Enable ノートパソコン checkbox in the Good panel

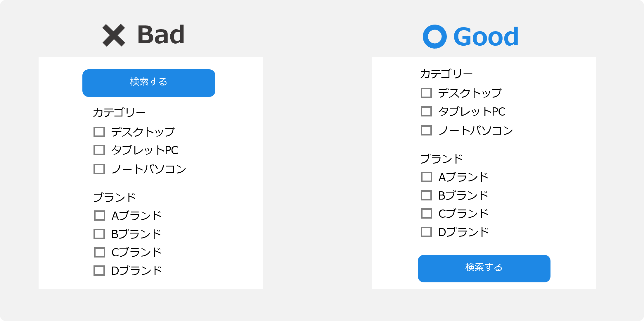coord(426,130)
